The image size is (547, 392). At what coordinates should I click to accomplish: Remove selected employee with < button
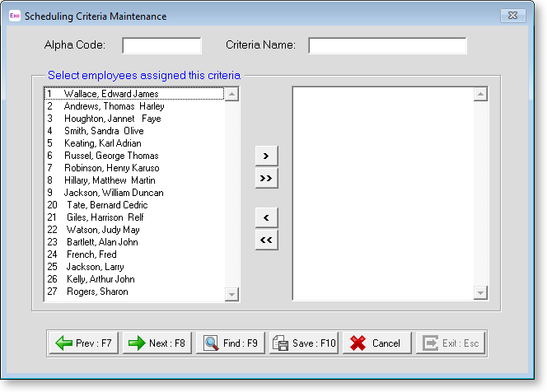click(x=266, y=217)
